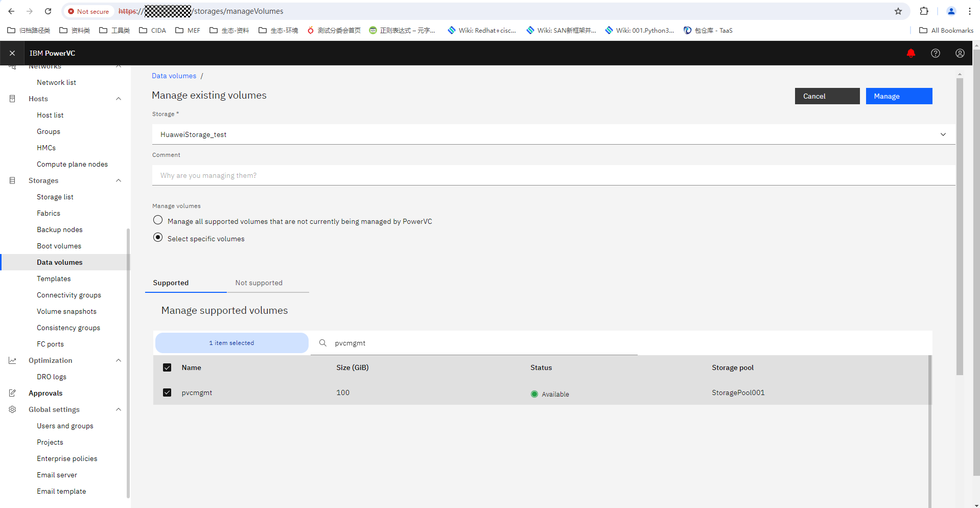Reload the page with browser refresh icon
Image resolution: width=980 pixels, height=508 pixels.
[48, 11]
